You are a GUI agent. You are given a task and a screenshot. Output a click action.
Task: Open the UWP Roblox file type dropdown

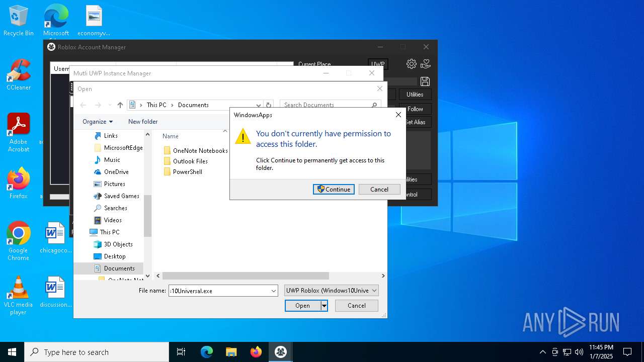tap(331, 291)
